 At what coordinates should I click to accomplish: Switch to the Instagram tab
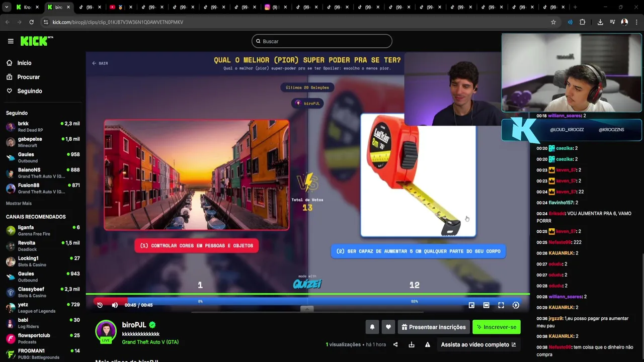275,7
